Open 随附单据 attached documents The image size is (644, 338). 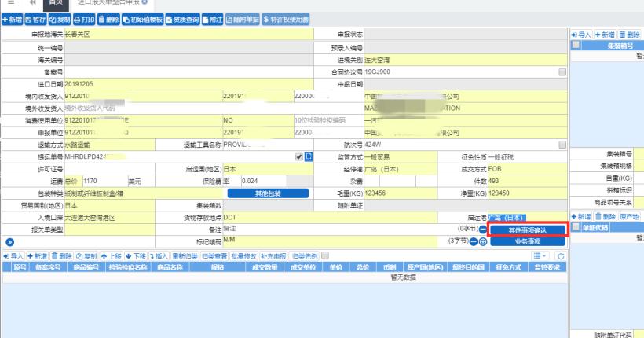243,20
